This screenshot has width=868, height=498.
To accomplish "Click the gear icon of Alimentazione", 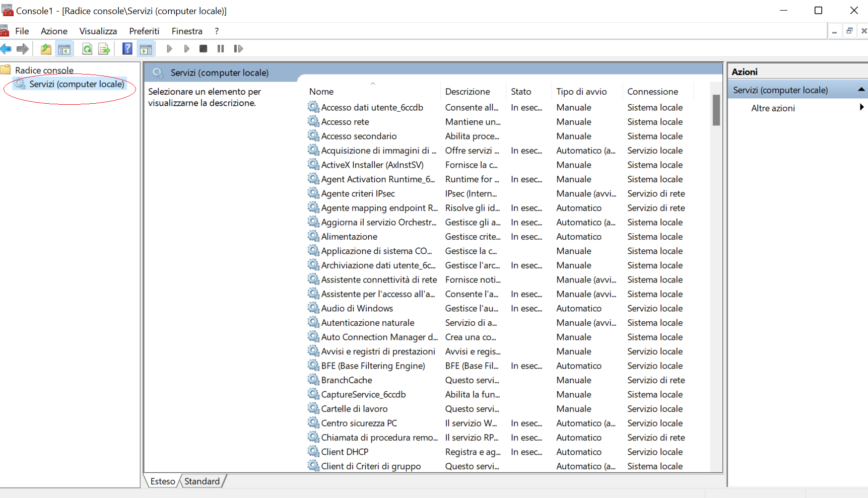I will click(313, 236).
